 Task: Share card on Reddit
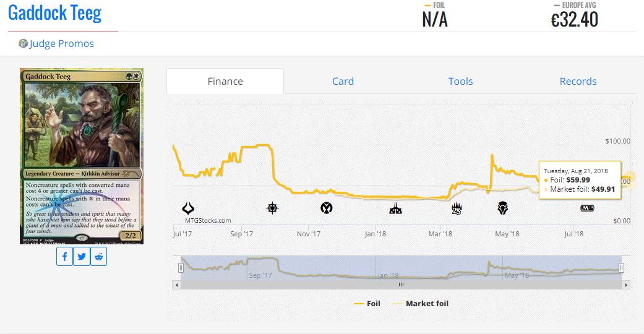coord(98,257)
